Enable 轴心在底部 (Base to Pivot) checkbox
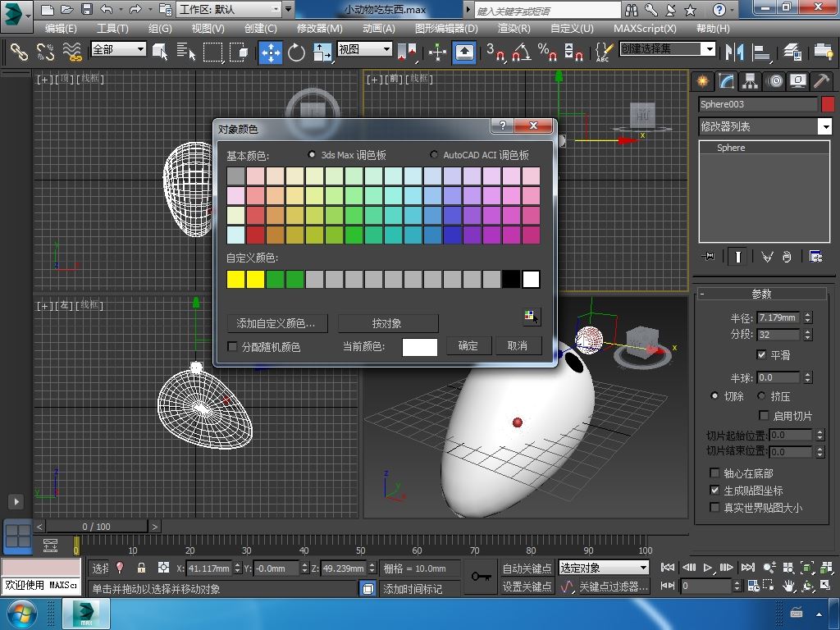This screenshot has width=840, height=630. 714,472
